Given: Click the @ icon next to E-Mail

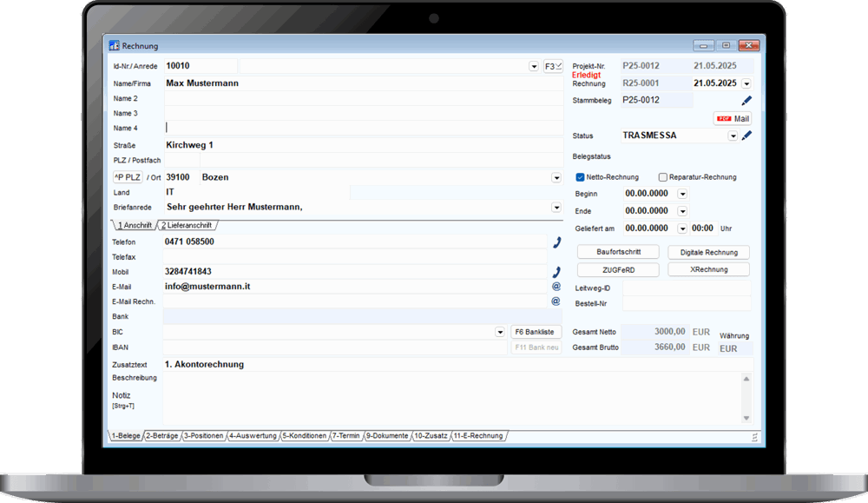Looking at the screenshot, I should click(556, 286).
